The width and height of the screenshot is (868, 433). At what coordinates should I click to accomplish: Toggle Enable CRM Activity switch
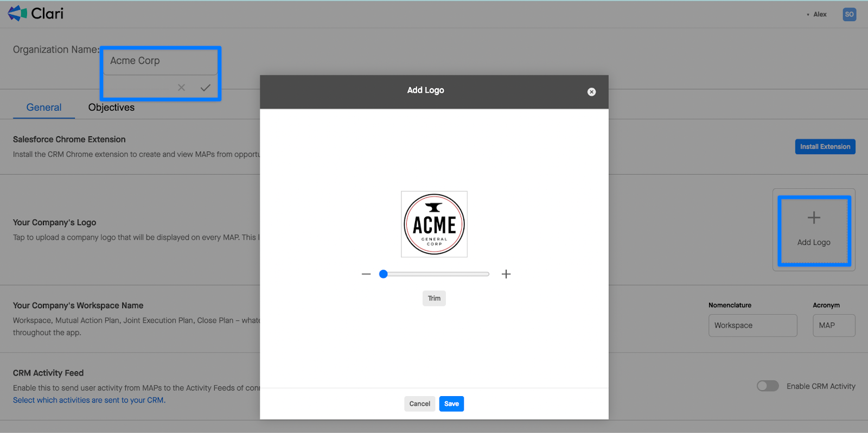pos(768,386)
